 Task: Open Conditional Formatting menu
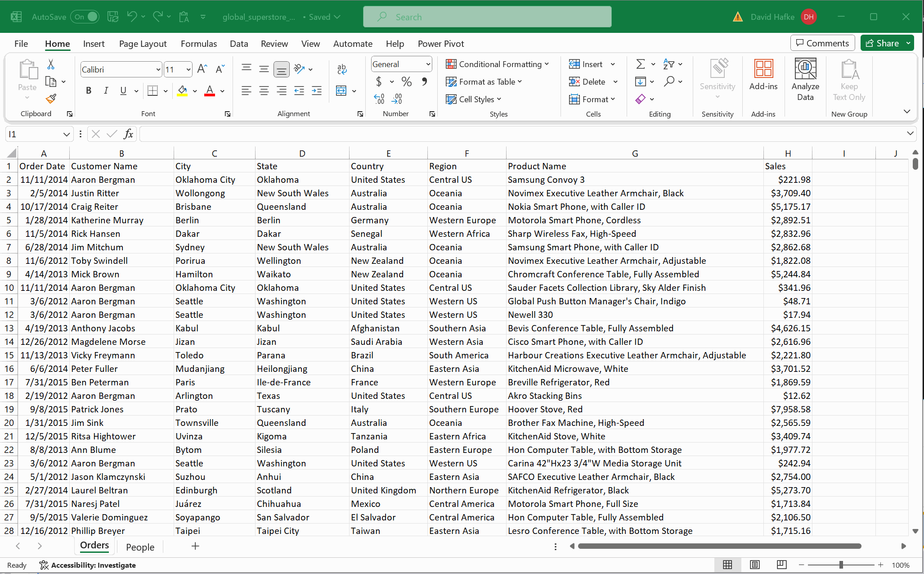[497, 64]
